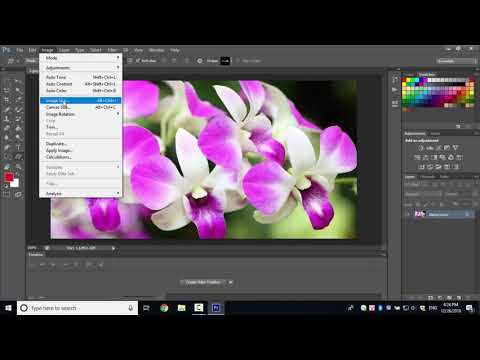480x360 pixels.
Task: Select the Eraser tool
Action: pyautogui.click(x=7, y=128)
